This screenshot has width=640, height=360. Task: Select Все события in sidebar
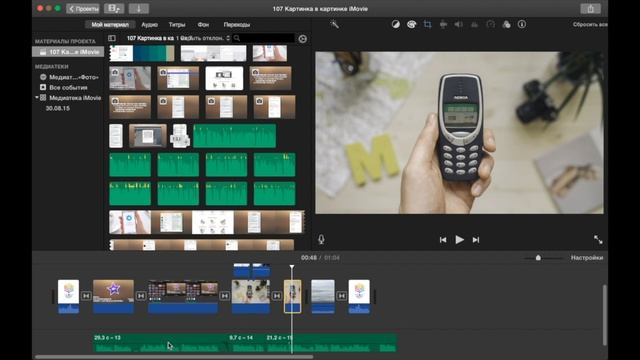pyautogui.click(x=64, y=87)
